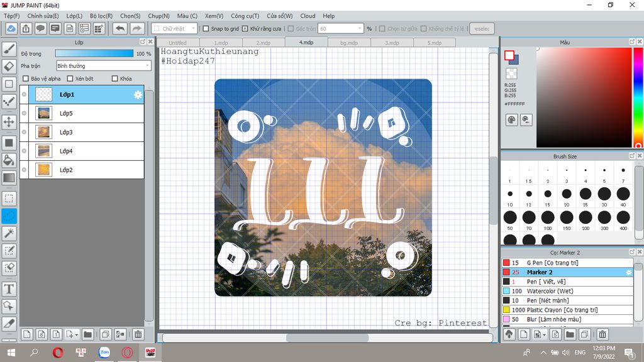Open the speech bubble comment icon
Viewport: 644px width, 362px height.
click(40, 29)
